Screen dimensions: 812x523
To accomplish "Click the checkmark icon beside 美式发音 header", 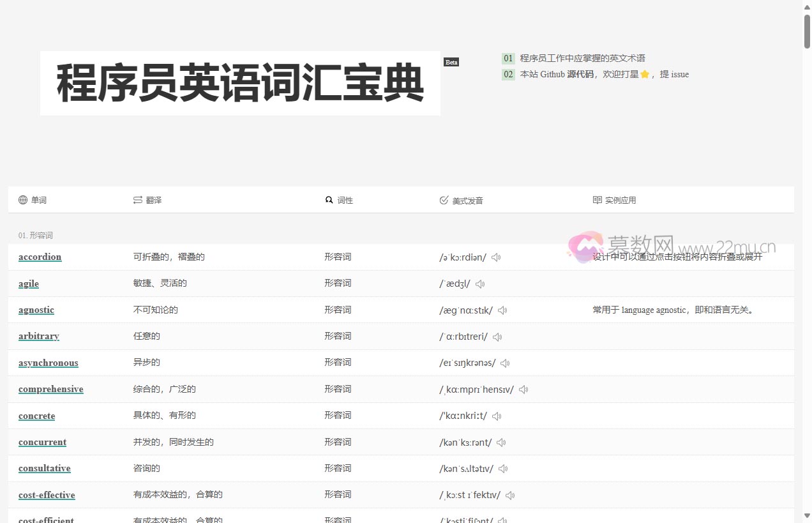I will 444,200.
